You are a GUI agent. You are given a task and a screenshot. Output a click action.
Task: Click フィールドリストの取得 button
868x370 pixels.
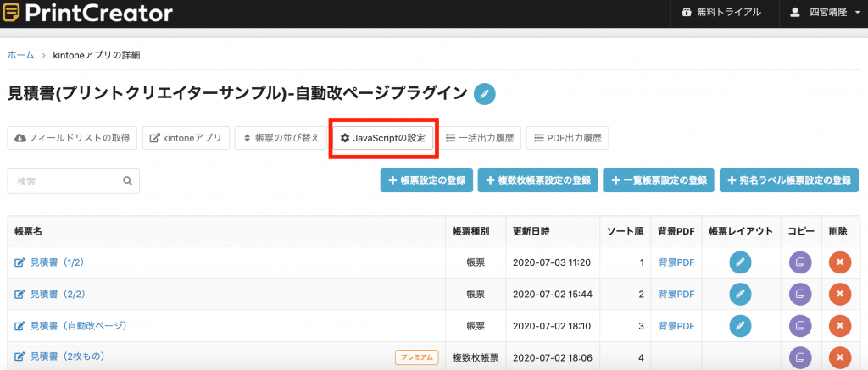[72, 138]
